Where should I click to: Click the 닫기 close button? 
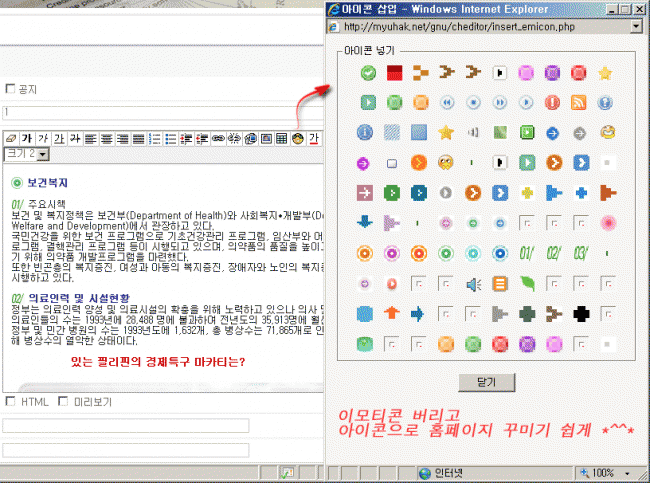pyautogui.click(x=486, y=382)
